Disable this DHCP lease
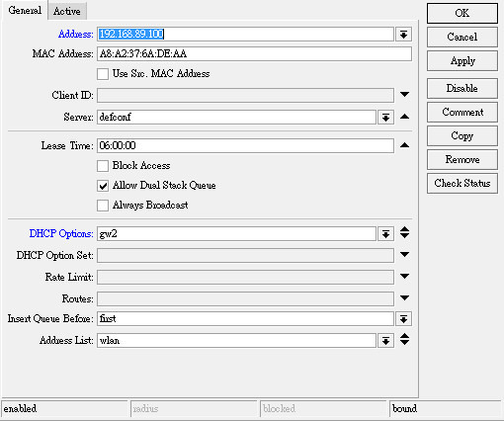The width and height of the screenshot is (504, 421). point(462,88)
